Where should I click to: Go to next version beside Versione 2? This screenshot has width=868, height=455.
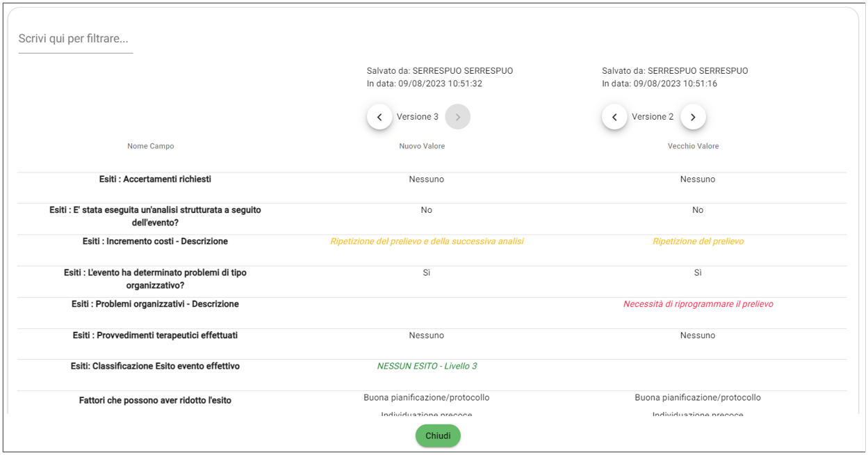click(693, 117)
